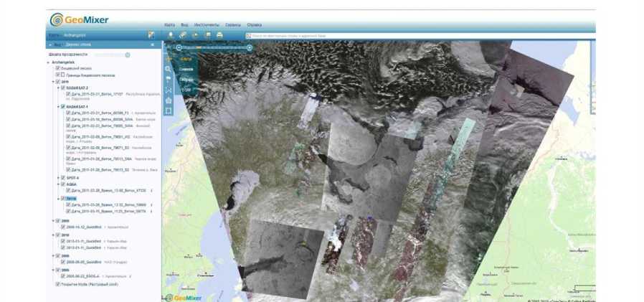Zoom in with the plus button
The image size is (644, 302).
(x=250, y=47)
